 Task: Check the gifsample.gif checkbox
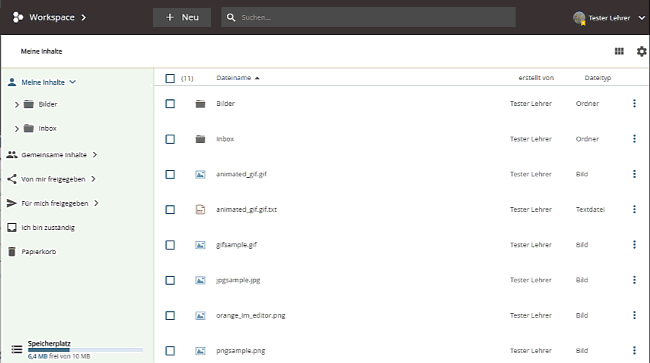170,245
